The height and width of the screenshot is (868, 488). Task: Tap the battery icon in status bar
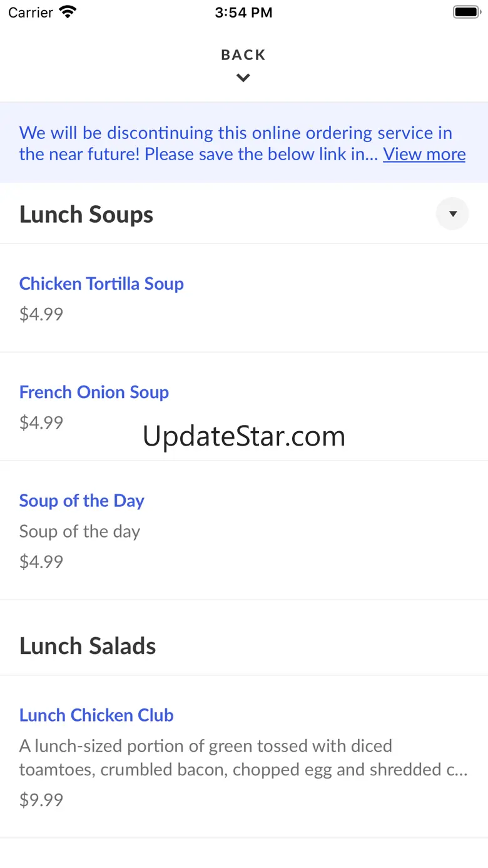click(x=465, y=12)
